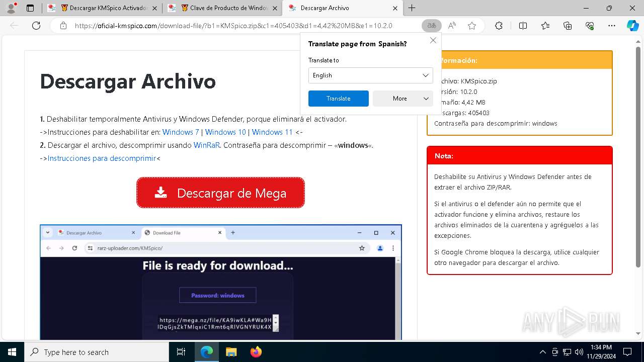This screenshot has height=362, width=644.
Task: Open Copilot sidebar icon
Action: [633, 26]
